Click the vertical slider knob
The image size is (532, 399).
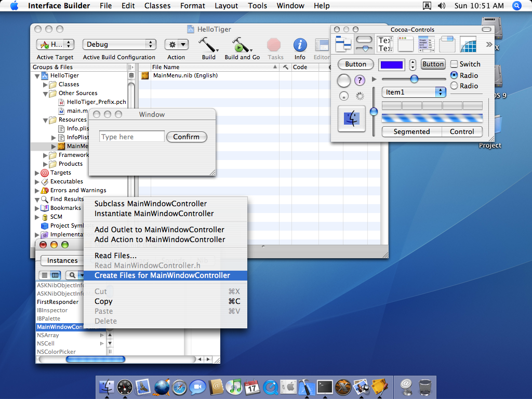pyautogui.click(x=374, y=112)
